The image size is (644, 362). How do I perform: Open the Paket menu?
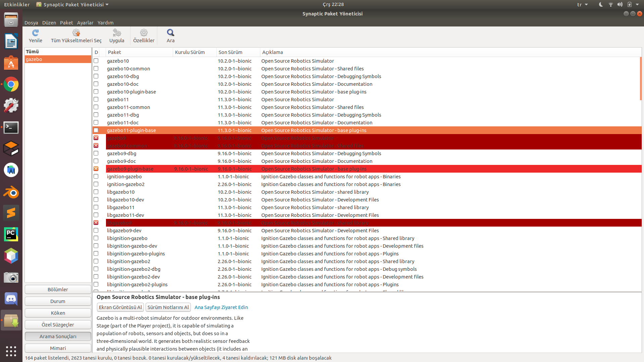click(x=66, y=22)
